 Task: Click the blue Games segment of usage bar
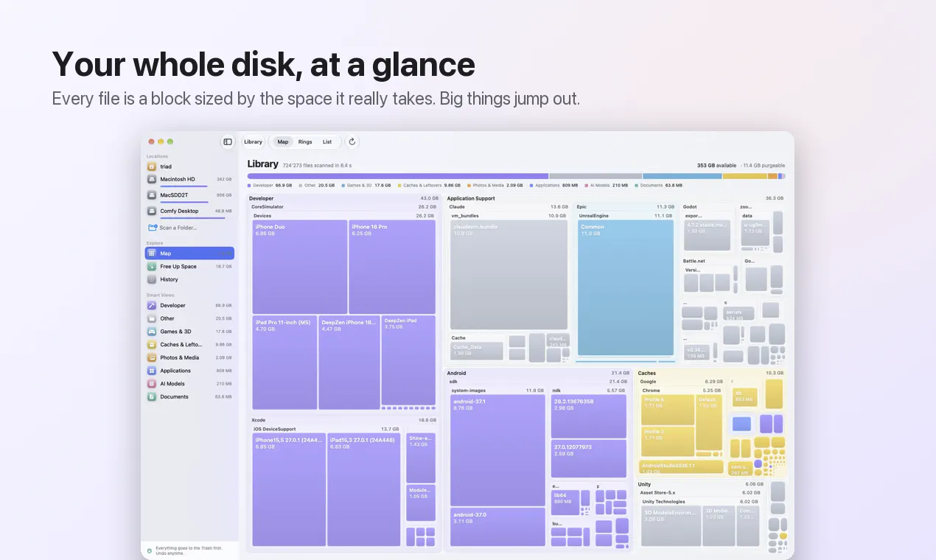click(682, 176)
